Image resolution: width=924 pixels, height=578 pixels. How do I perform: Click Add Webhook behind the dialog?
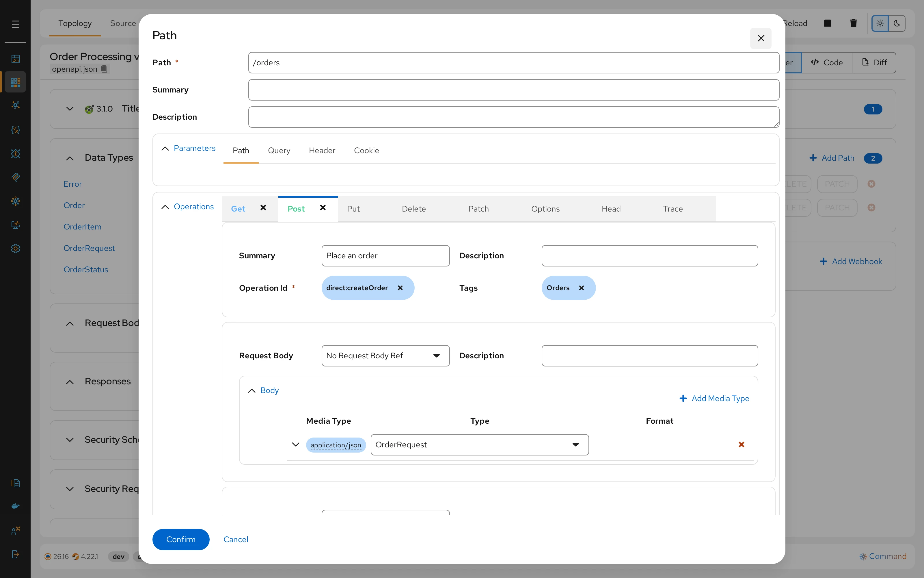coord(851,262)
